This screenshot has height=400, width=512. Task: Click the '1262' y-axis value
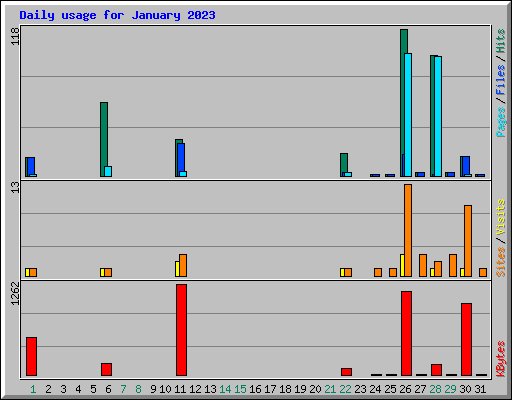15,293
